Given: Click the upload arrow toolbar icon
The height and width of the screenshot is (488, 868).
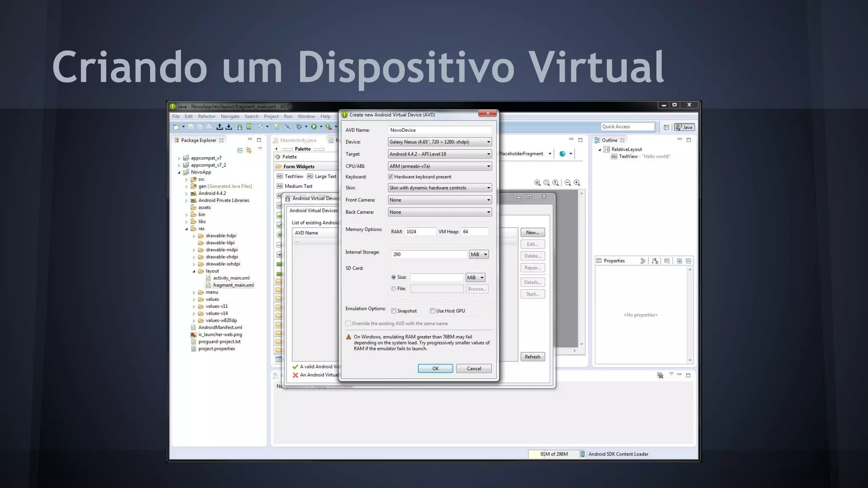Looking at the screenshot, I should [220, 127].
